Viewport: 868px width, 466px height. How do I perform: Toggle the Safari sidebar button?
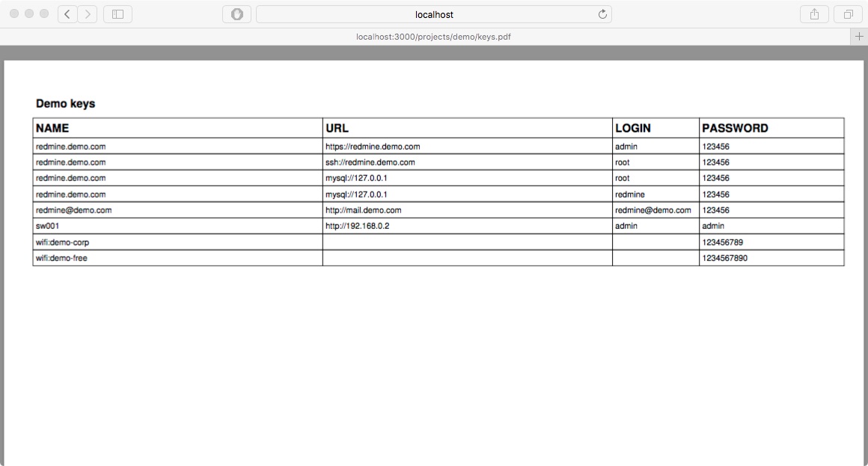117,14
